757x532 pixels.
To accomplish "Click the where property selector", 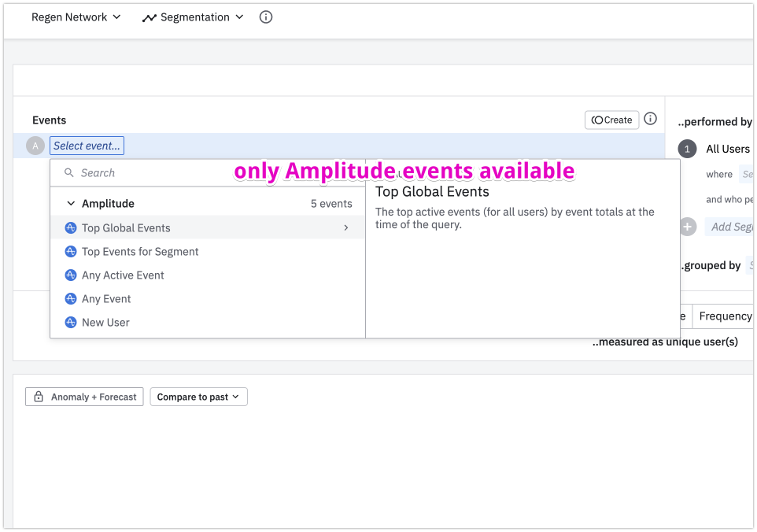I will [x=747, y=174].
